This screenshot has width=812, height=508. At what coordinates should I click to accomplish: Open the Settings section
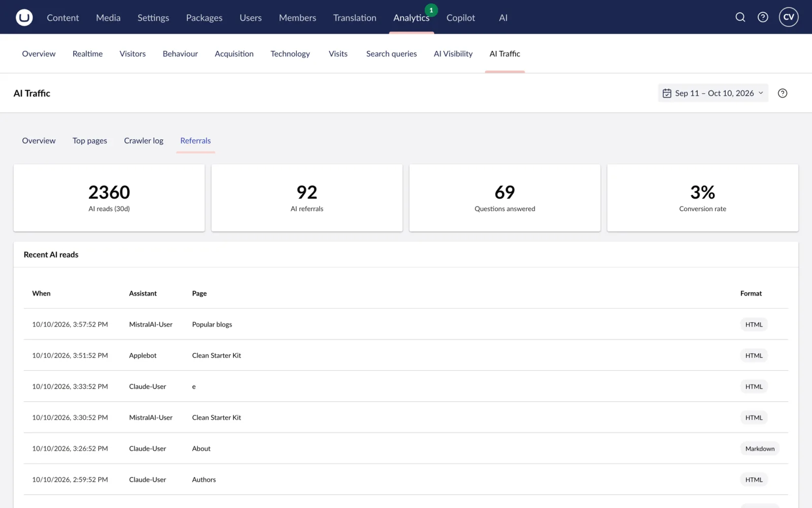pyautogui.click(x=153, y=18)
